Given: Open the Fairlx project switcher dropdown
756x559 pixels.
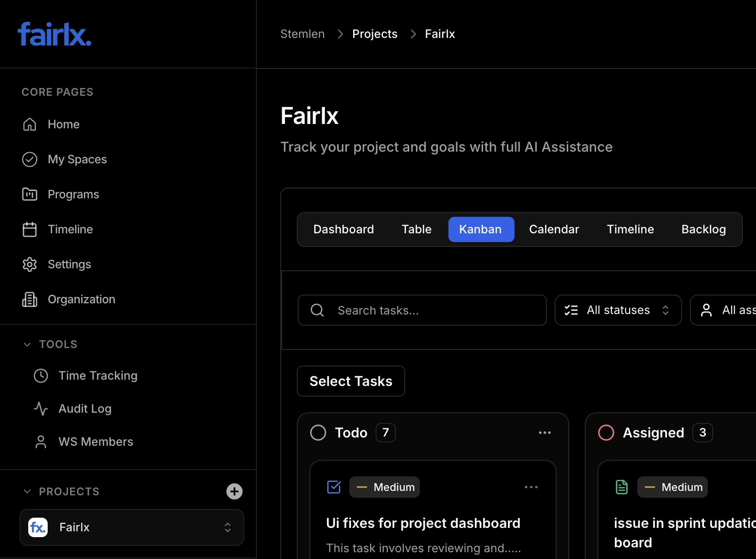Looking at the screenshot, I should point(132,527).
